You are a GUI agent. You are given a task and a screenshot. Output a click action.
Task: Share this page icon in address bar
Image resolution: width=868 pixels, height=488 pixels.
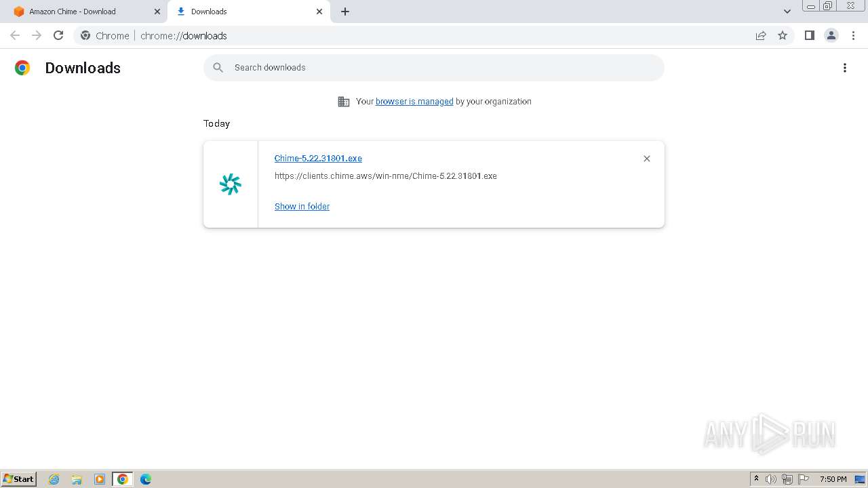(x=761, y=35)
